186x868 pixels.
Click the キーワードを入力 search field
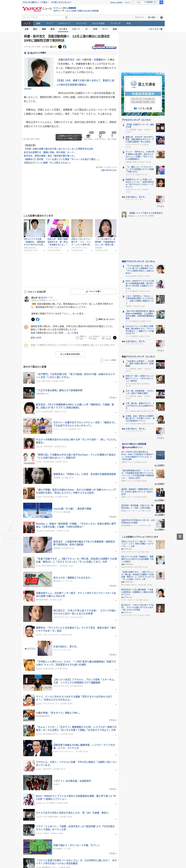(44, 17)
